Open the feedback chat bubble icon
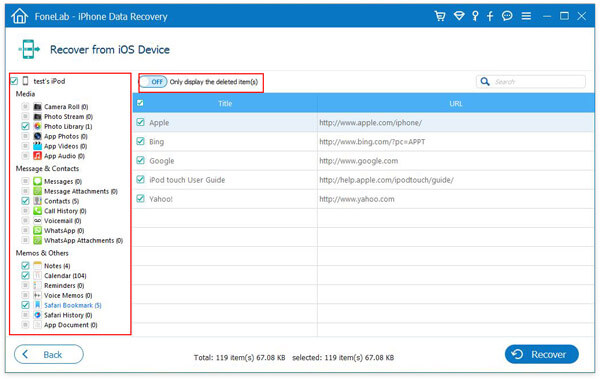 point(507,16)
